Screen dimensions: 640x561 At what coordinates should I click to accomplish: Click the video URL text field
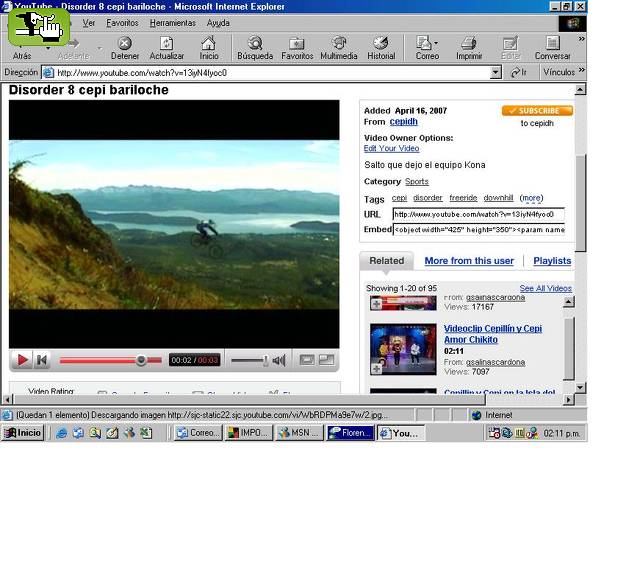point(478,214)
